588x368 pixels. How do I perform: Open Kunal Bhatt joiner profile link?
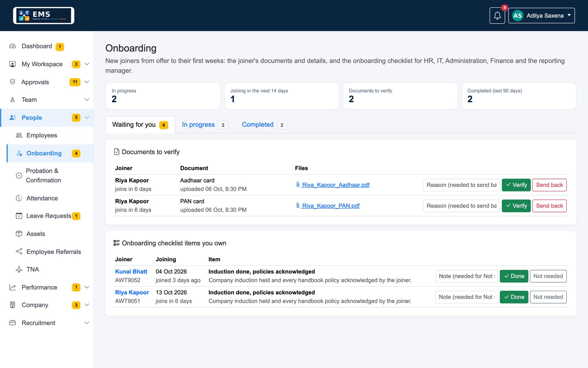(x=131, y=272)
